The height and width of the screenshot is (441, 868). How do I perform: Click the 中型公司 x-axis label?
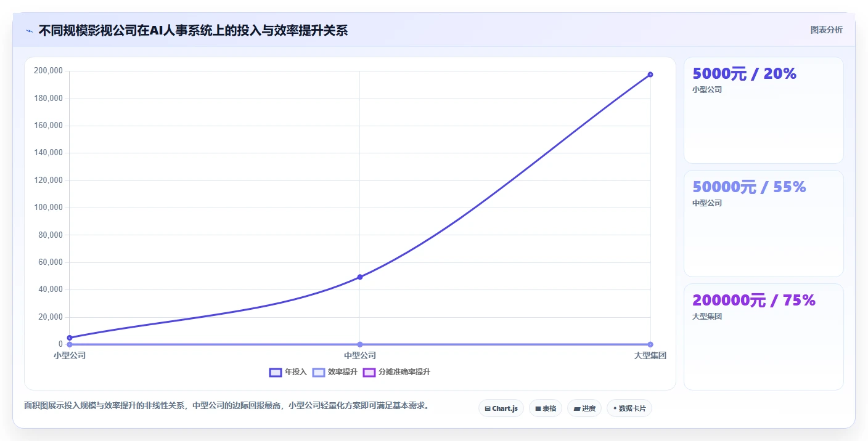pyautogui.click(x=360, y=355)
